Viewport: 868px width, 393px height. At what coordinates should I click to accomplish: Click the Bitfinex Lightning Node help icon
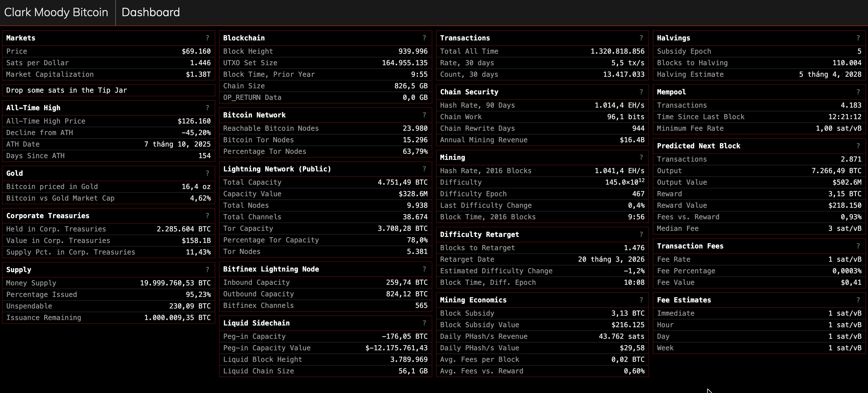coord(424,269)
